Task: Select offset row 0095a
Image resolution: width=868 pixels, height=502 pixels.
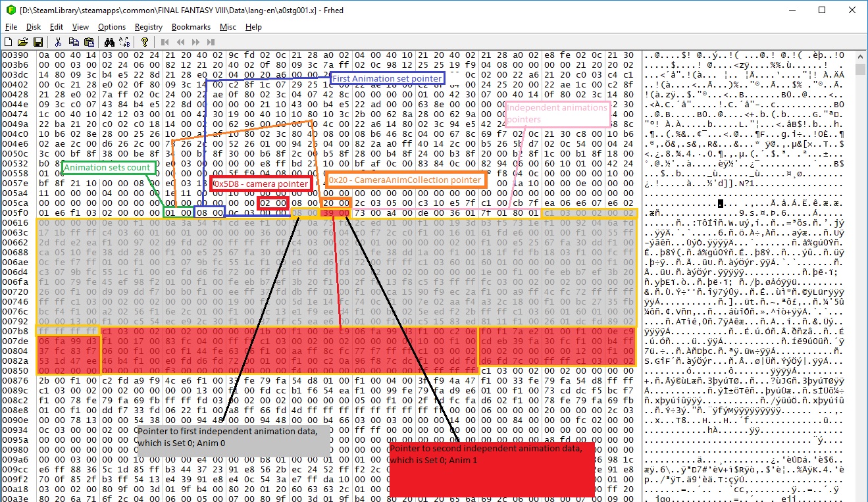Action: (15, 441)
